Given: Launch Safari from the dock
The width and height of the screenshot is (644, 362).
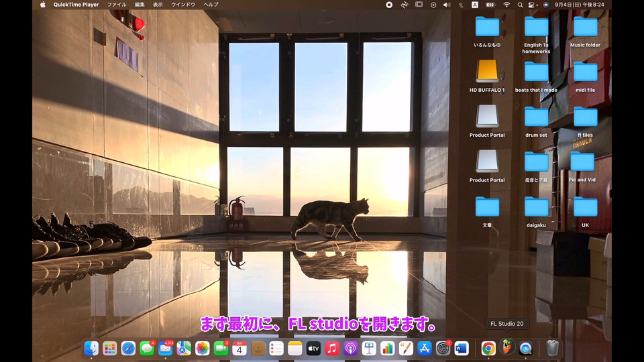Looking at the screenshot, I should [x=128, y=349].
